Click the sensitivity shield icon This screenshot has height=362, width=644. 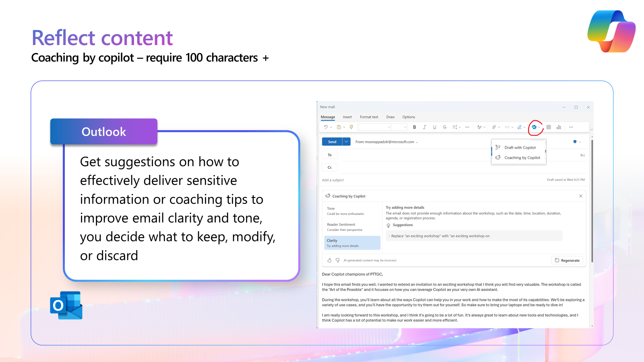click(x=575, y=142)
